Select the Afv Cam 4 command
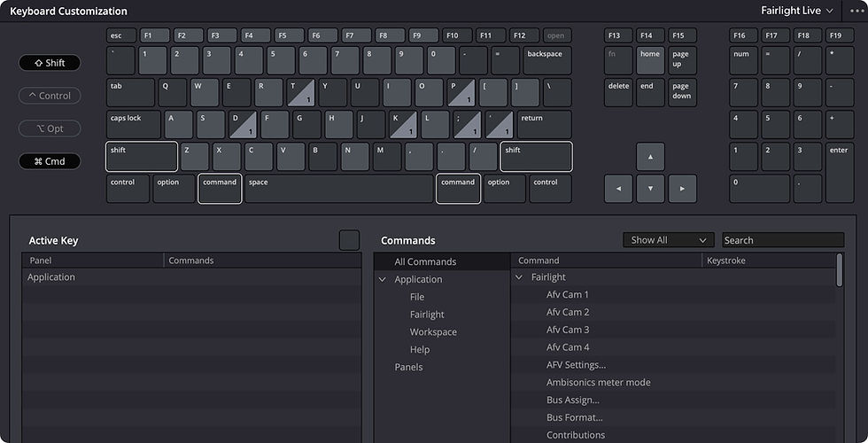Viewport: 868px width, 443px height. [x=568, y=347]
